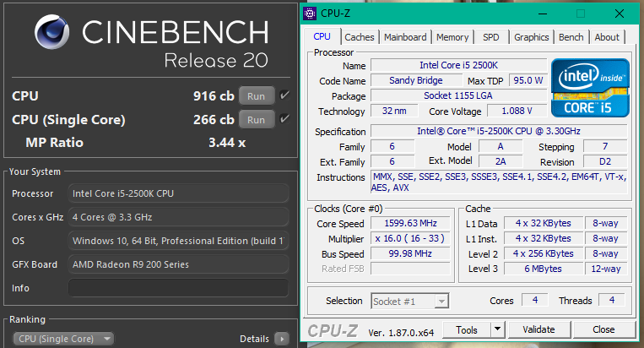Open the CPU (Single Core) ranking dropdown
The width and height of the screenshot is (644, 348).
63,339
